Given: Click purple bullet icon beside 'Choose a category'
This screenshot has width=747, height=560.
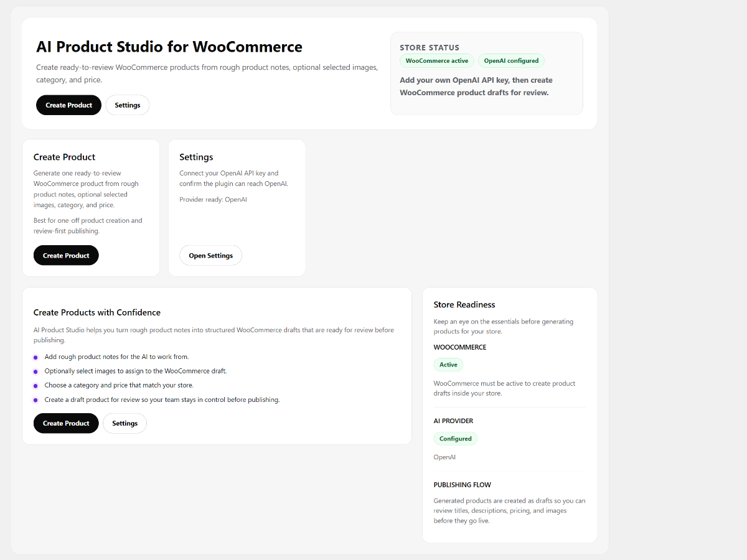Looking at the screenshot, I should pyautogui.click(x=35, y=386).
